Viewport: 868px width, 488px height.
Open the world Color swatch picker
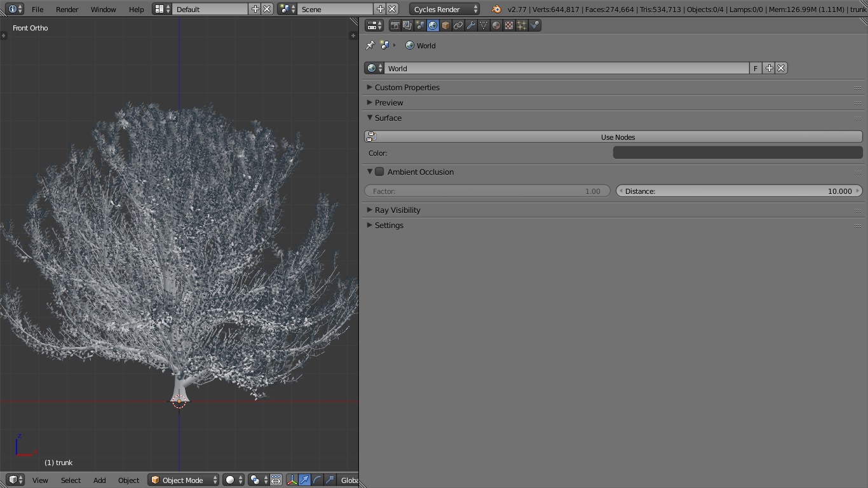(x=738, y=152)
